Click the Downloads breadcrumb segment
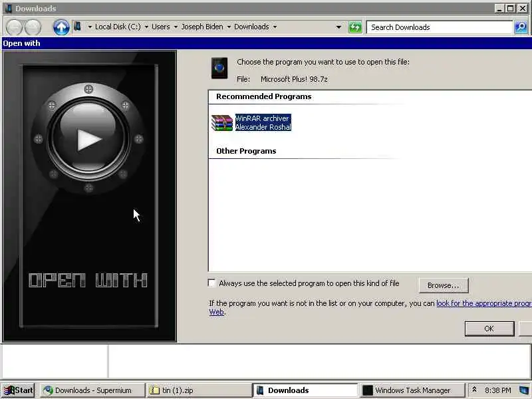This screenshot has width=532, height=399. [x=251, y=27]
